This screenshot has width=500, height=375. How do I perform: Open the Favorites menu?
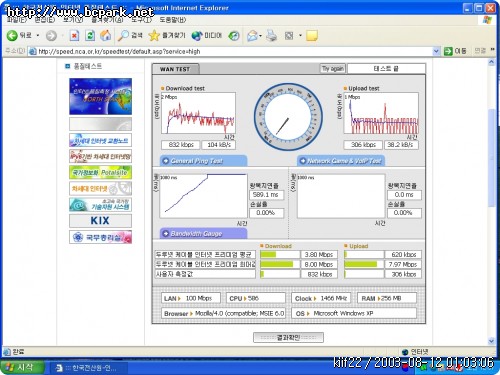point(107,20)
